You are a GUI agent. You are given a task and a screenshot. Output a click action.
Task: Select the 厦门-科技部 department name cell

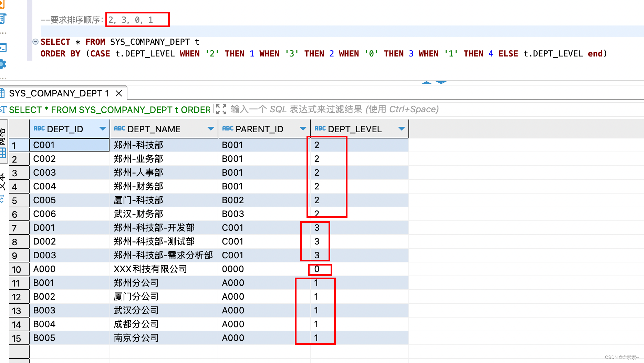[x=164, y=200]
